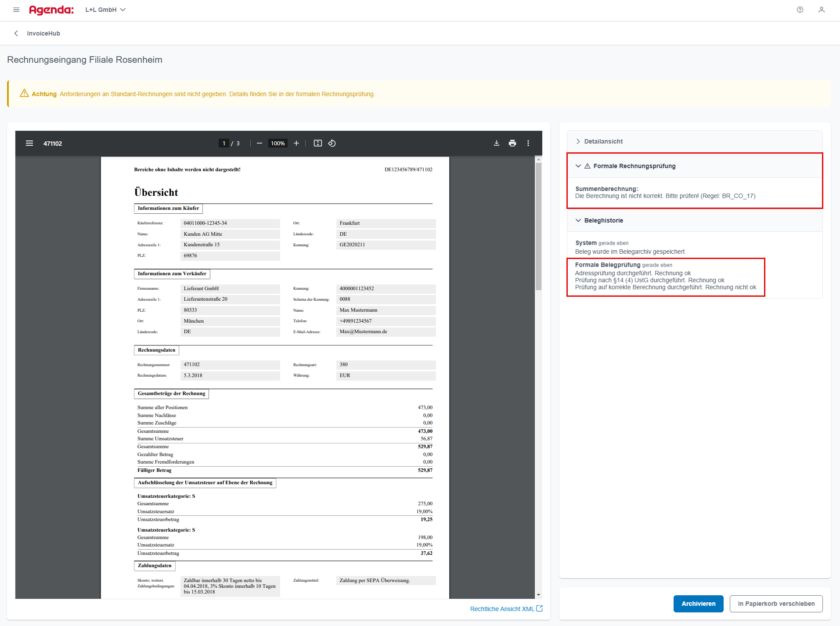The height and width of the screenshot is (626, 840).
Task: Click the reference DE123456789/471102
Action: [x=408, y=169]
